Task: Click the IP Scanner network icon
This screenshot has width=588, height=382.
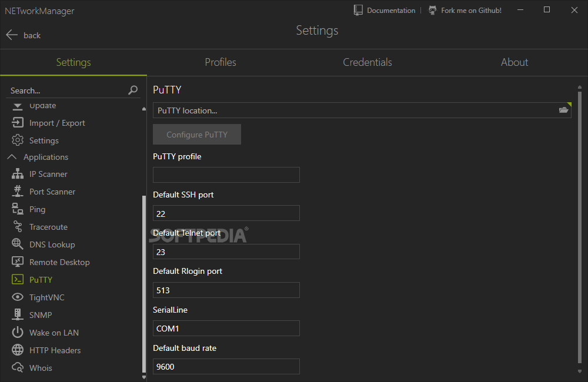Action: coord(18,174)
